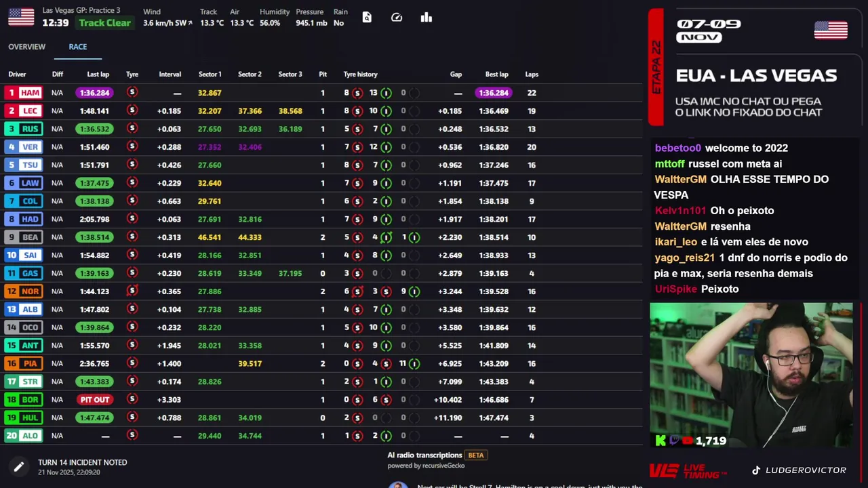Image resolution: width=868 pixels, height=488 pixels.
Task: Click HAM's purple best lap 1:36.284
Action: click(x=493, y=93)
